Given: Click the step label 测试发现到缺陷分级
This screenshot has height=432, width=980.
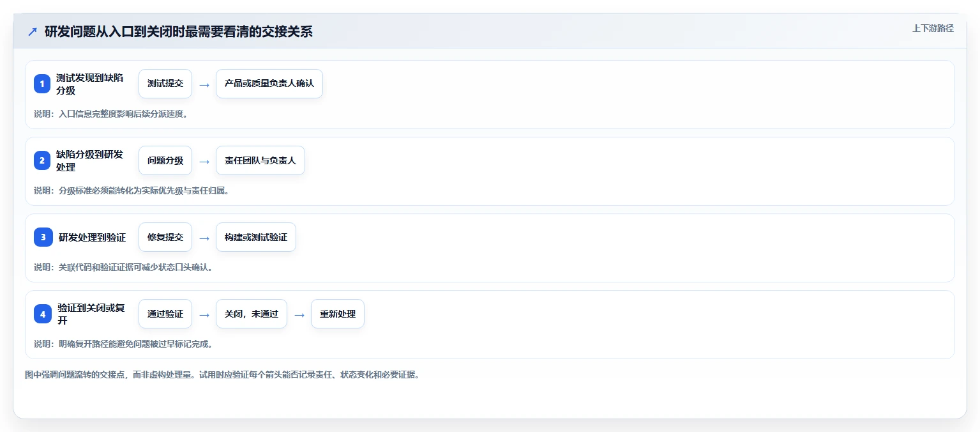Looking at the screenshot, I should [x=90, y=84].
